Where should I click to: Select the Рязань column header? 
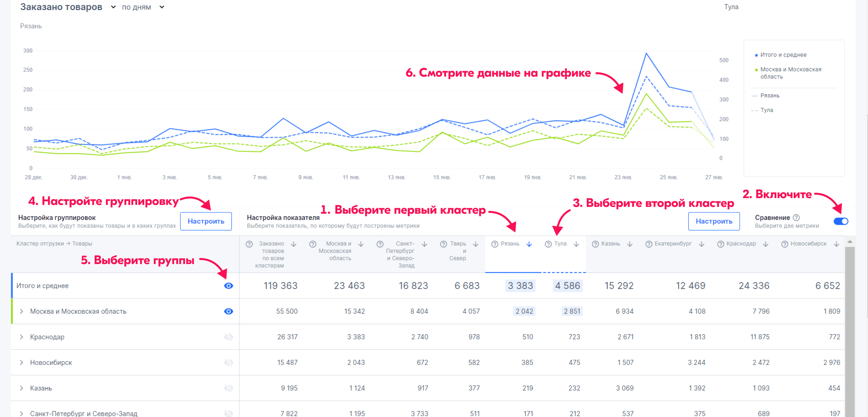coord(510,244)
